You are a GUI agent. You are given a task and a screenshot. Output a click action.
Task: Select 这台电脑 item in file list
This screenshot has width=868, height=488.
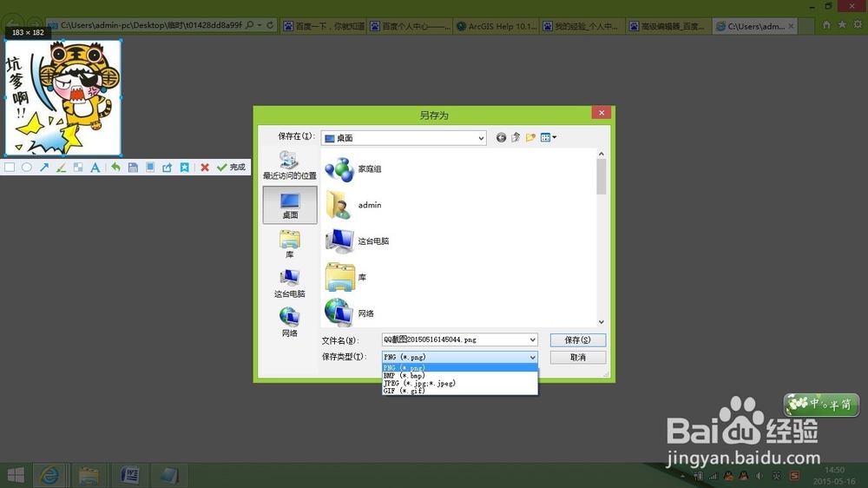click(x=357, y=241)
